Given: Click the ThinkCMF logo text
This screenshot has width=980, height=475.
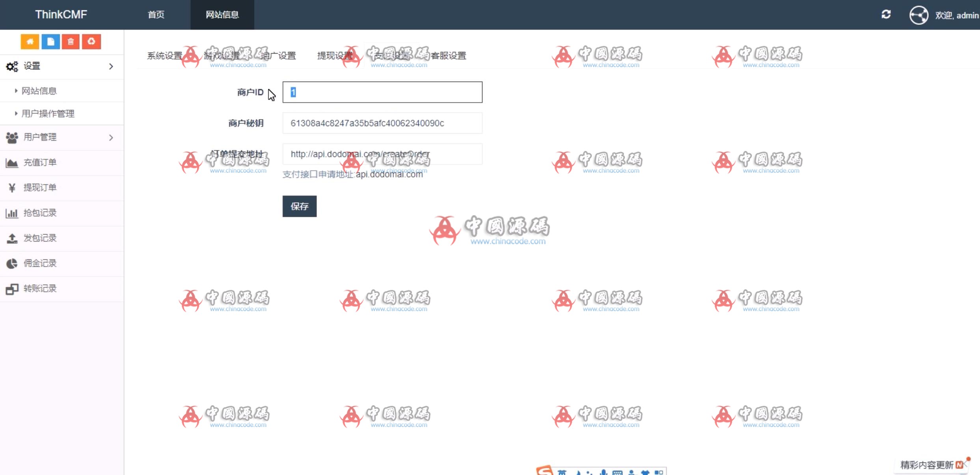Looking at the screenshot, I should pos(61,15).
